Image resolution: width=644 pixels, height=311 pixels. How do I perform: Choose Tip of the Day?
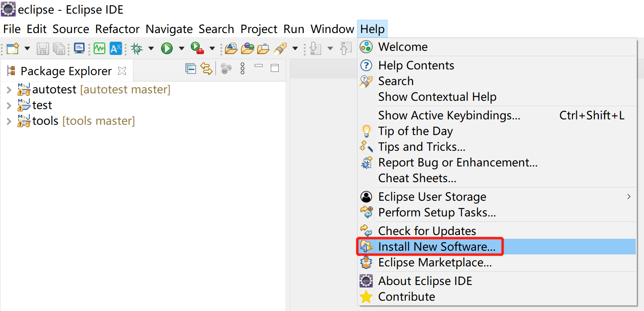pyautogui.click(x=497, y=131)
